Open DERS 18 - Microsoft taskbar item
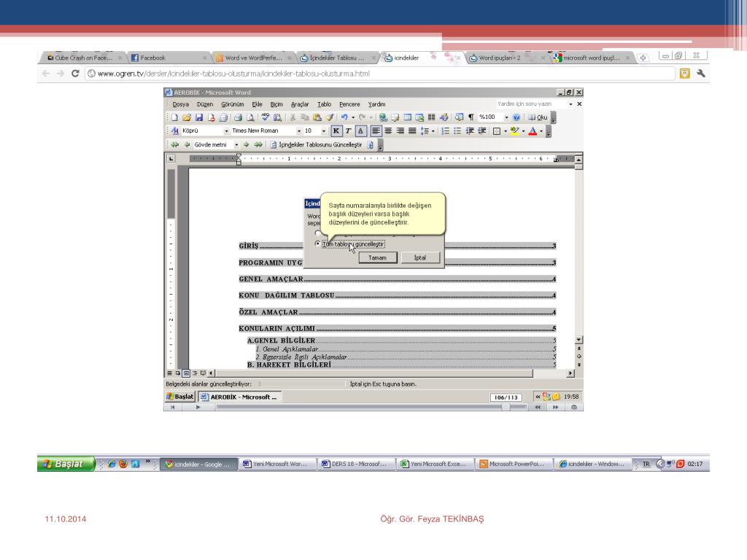747x560 pixels. [356, 464]
